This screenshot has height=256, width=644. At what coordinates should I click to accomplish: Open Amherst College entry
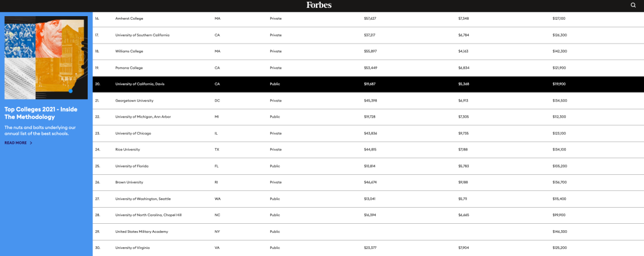click(129, 18)
